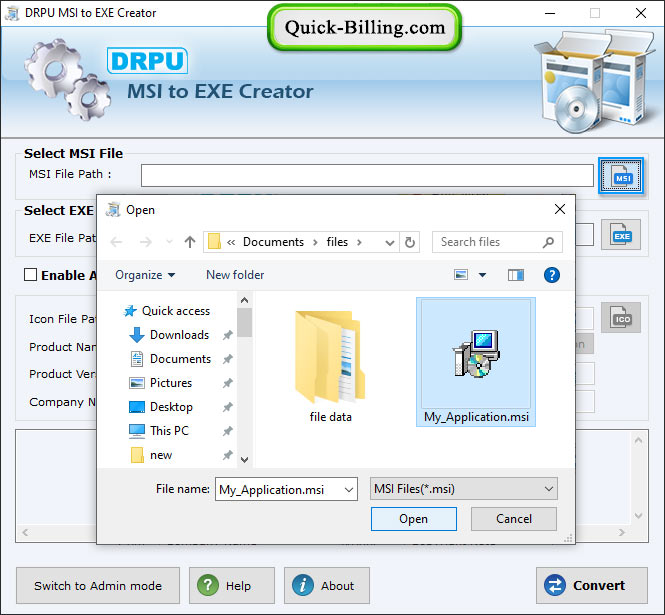Screen dimensions: 665x615
Task: Open the view options dropdown arrow
Action: [482, 275]
